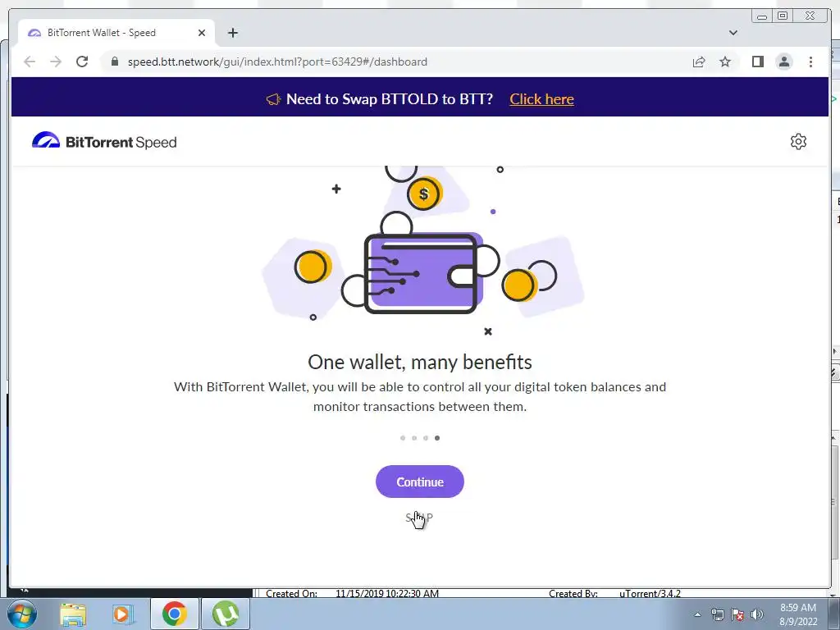Screen dimensions: 840x630
Task: Open the Action Center flag icon
Action: tap(737, 614)
